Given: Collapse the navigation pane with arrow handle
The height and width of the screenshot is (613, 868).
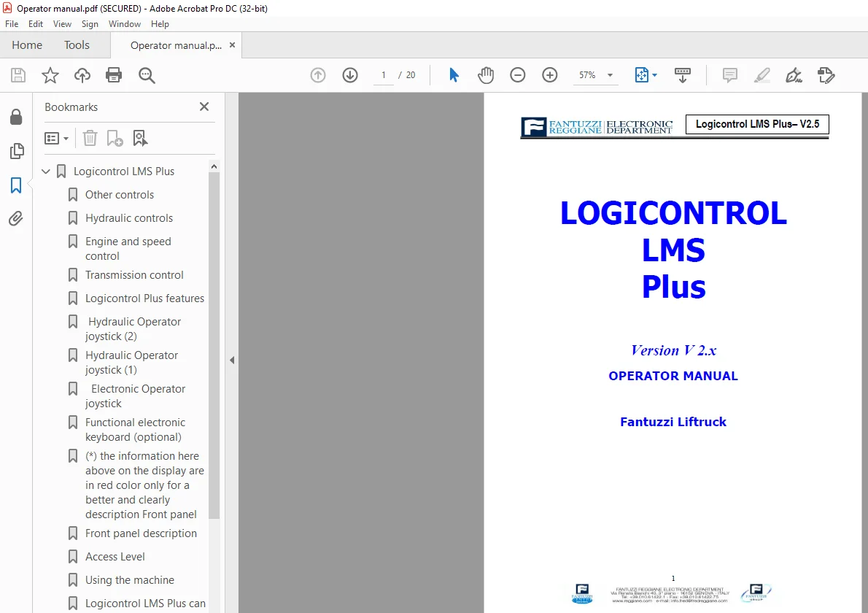Looking at the screenshot, I should (232, 360).
